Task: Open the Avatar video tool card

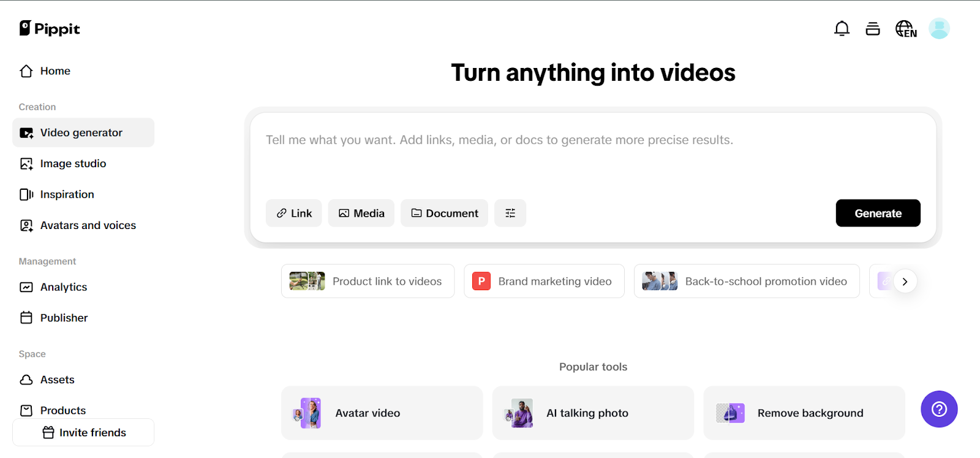Action: [x=382, y=413]
